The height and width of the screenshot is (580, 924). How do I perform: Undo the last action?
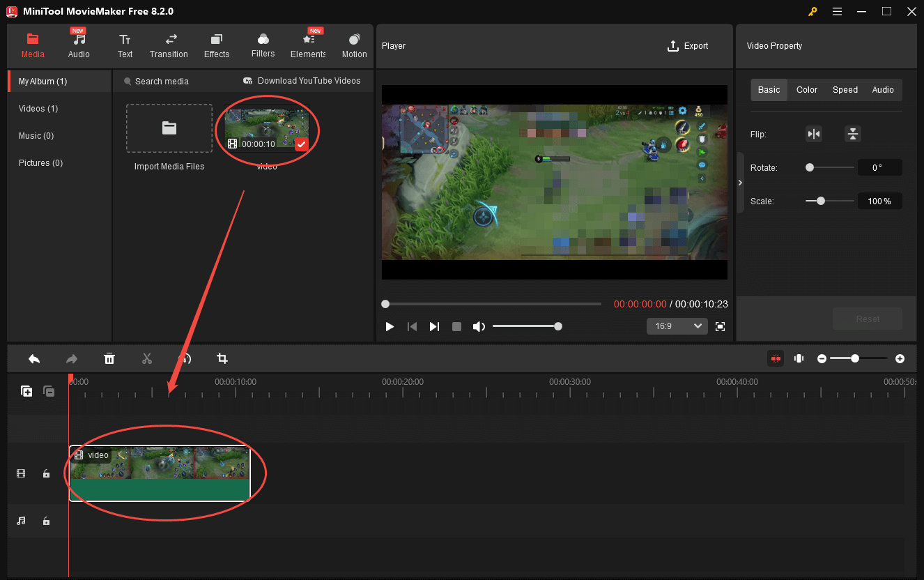34,358
